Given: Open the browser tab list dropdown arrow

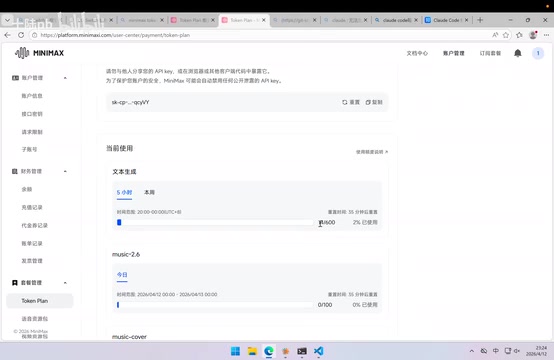Looking at the screenshot, I should click(x=7, y=20).
